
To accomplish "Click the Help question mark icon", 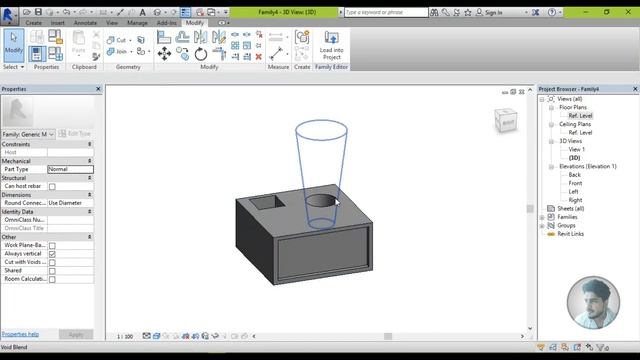I will pos(551,12).
